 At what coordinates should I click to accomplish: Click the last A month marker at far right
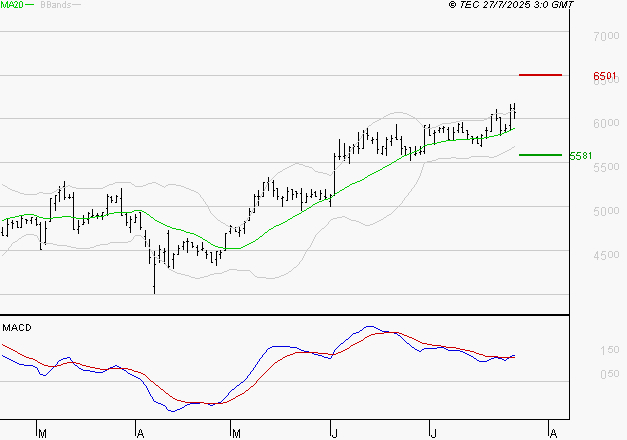552,433
